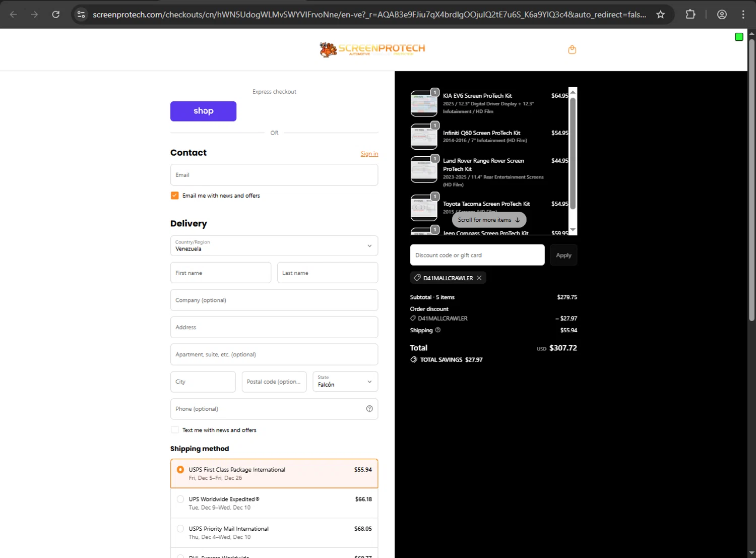The height and width of the screenshot is (558, 756).
Task: Focus the Last name field
Action: [328, 273]
